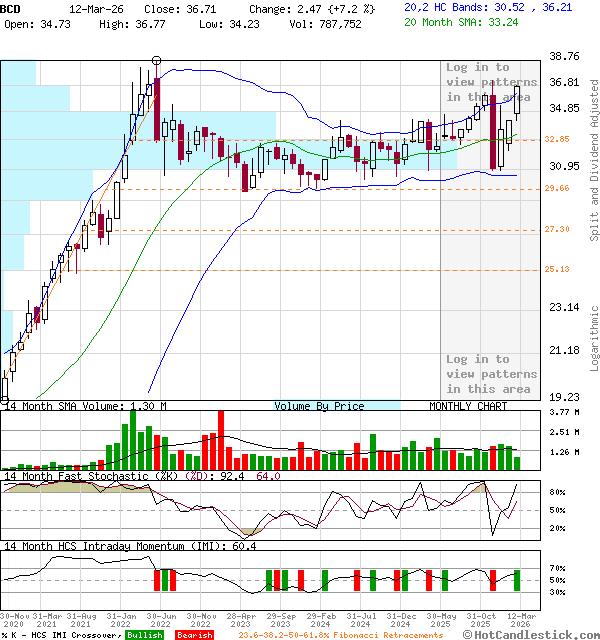600x640 pixels.
Task: Click the green Bullish legend badge
Action: tap(145, 635)
